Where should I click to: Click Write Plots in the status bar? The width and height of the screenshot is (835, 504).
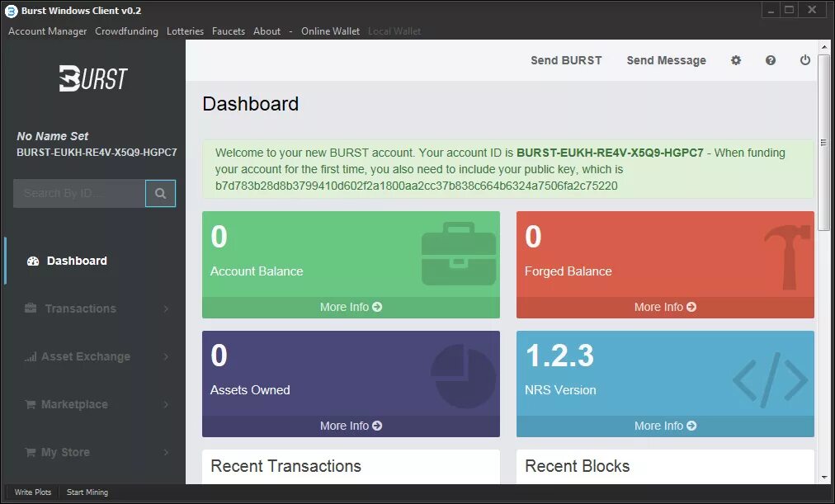click(33, 492)
